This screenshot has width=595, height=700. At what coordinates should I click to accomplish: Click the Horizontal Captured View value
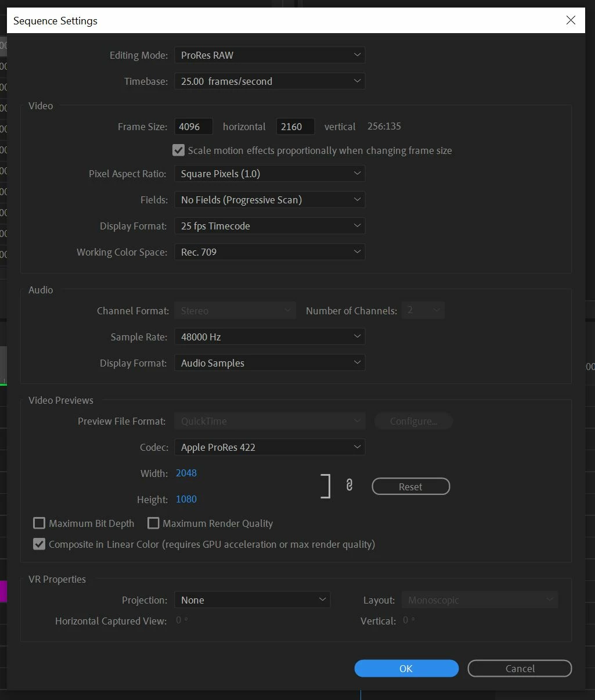182,620
